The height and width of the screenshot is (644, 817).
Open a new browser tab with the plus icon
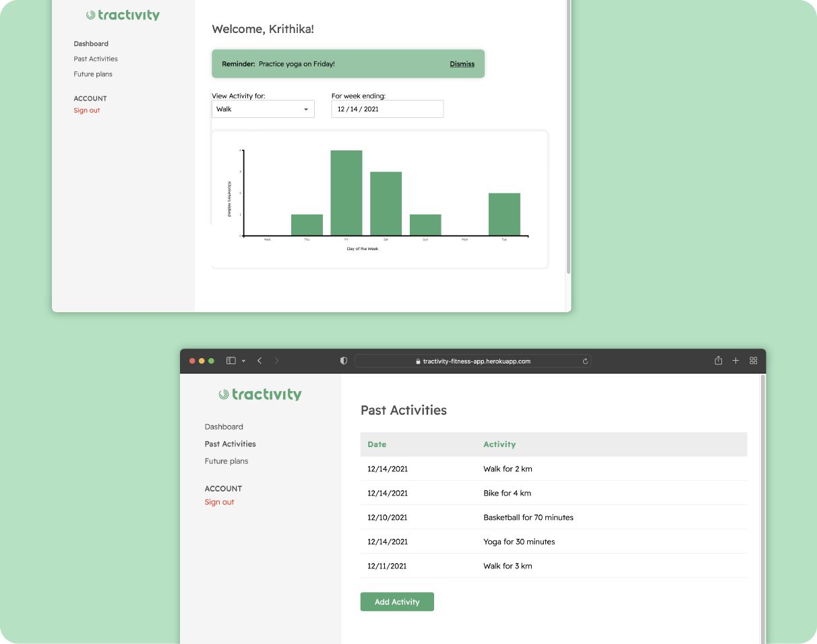click(x=735, y=361)
